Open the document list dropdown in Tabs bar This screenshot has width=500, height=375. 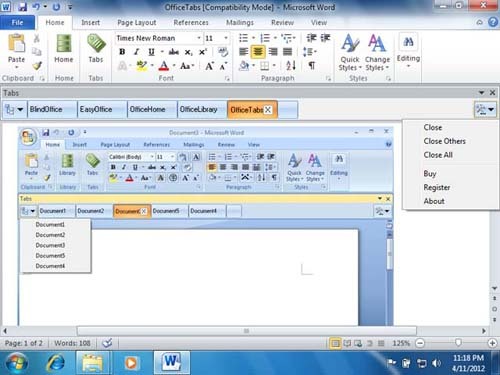pyautogui.click(x=14, y=109)
